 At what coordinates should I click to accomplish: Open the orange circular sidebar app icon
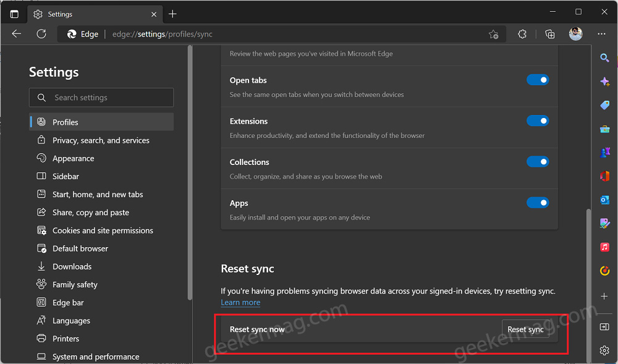click(x=604, y=271)
